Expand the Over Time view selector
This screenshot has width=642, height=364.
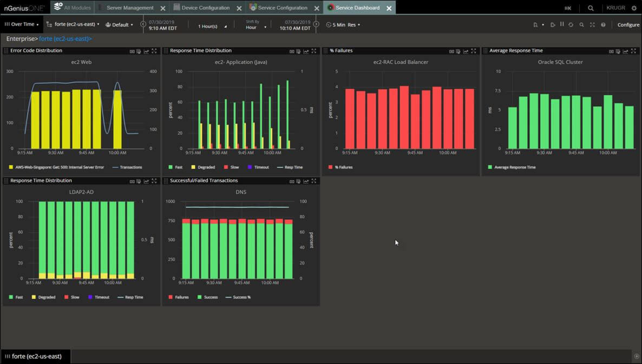22,24
